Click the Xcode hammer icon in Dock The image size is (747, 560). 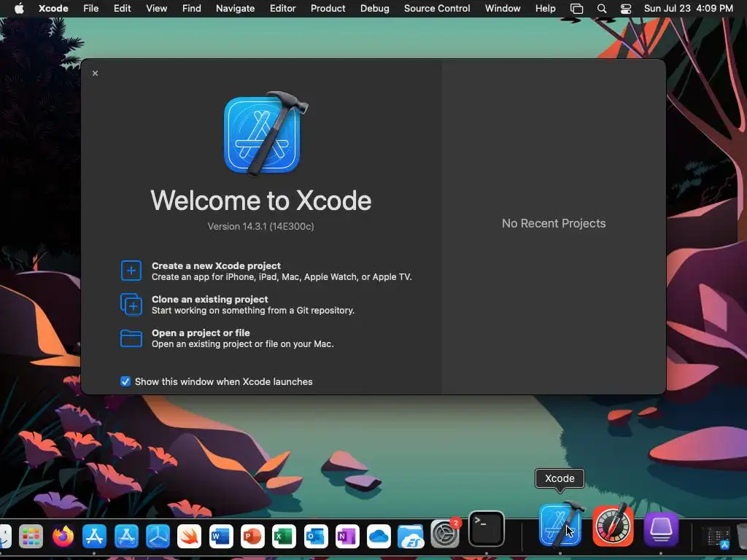(561, 524)
